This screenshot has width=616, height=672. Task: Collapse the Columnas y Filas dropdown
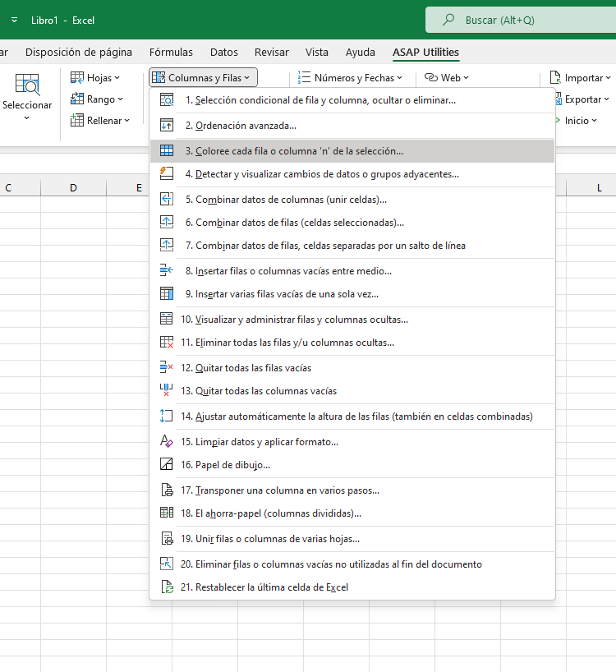pos(203,77)
